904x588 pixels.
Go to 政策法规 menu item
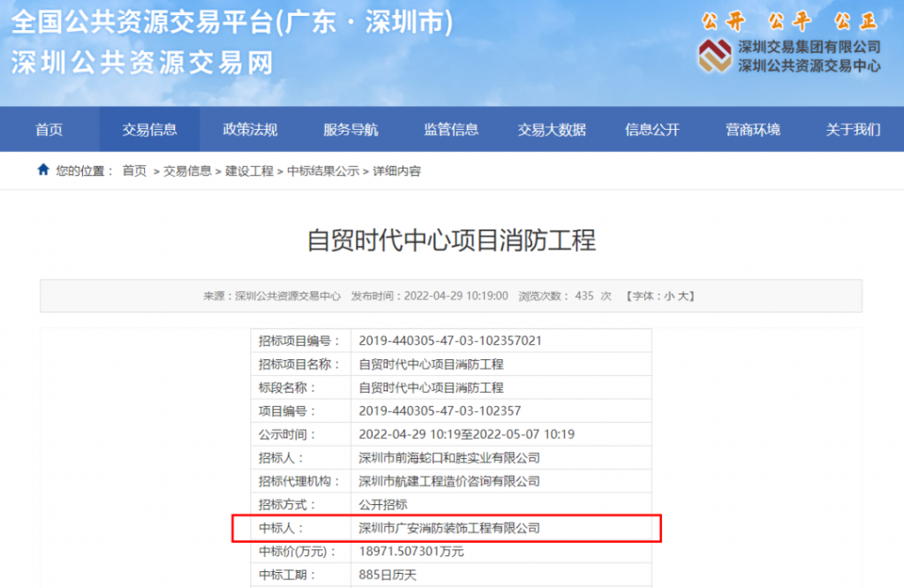(251, 130)
